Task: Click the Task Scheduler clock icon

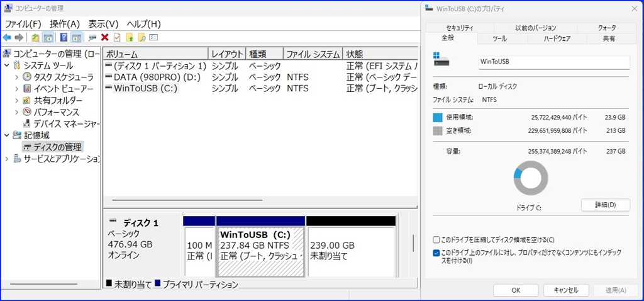Action: pyautogui.click(x=27, y=77)
